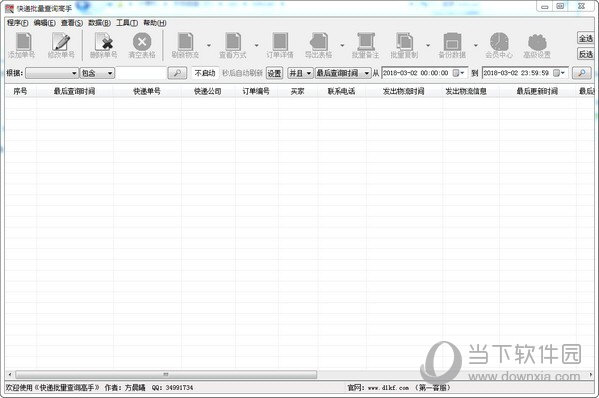Open the 查看(S) menu
The width and height of the screenshot is (599, 398).
(x=72, y=23)
